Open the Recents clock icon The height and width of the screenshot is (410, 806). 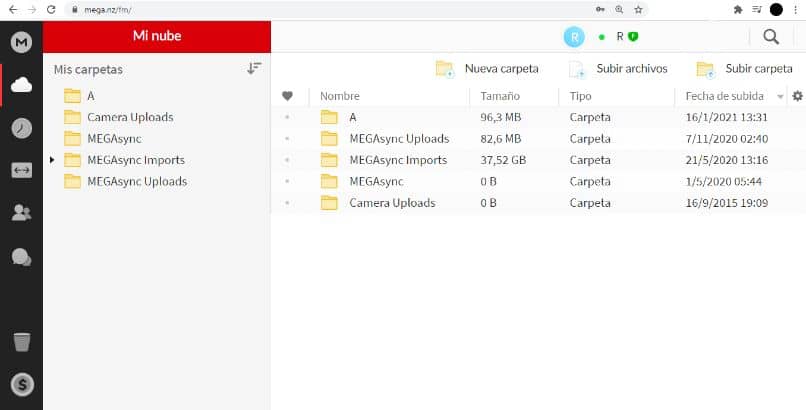pos(22,128)
